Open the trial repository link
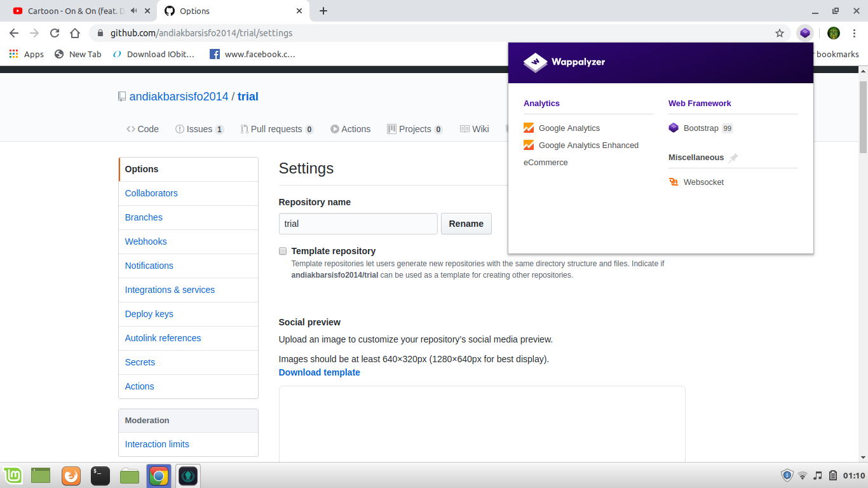868x488 pixels. [x=248, y=97]
